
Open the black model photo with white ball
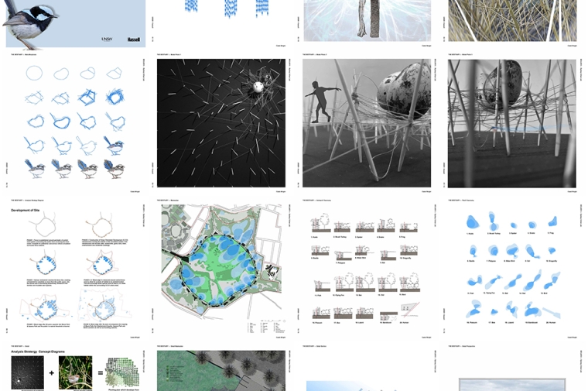(x=221, y=122)
